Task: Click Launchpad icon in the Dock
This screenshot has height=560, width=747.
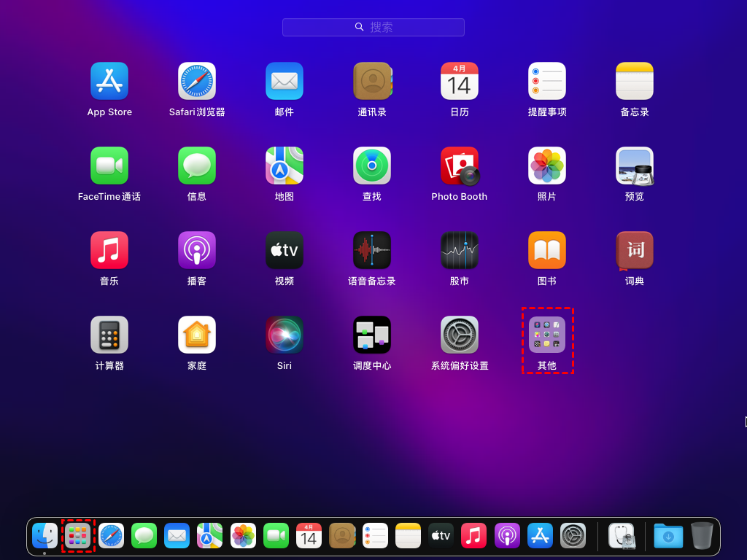Action: pos(77,536)
